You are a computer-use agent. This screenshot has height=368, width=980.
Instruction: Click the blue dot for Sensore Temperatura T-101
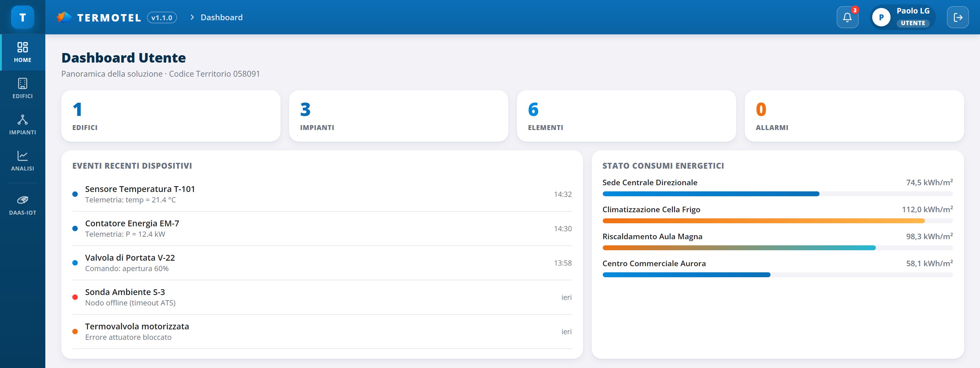75,194
